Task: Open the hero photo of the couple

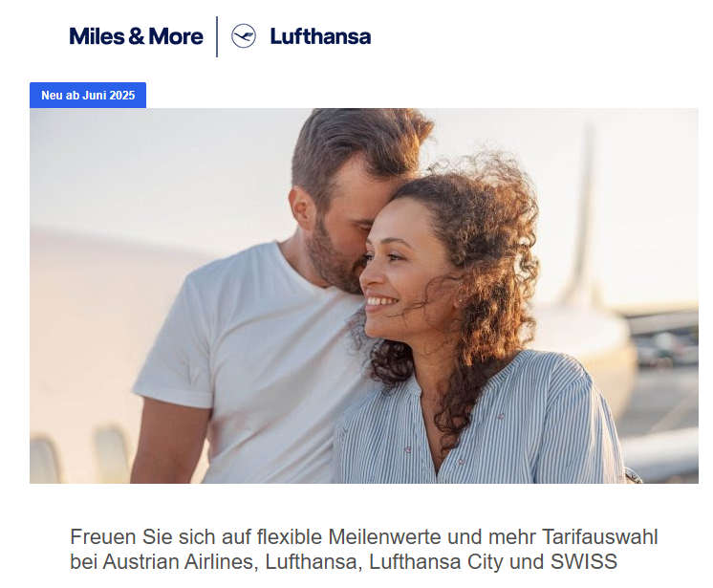Action: [x=364, y=295]
